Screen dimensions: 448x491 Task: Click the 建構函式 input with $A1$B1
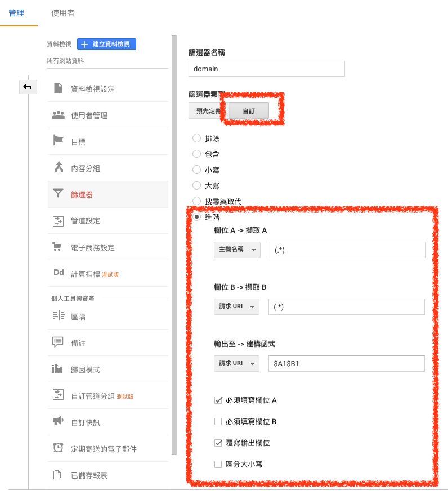[x=347, y=363]
